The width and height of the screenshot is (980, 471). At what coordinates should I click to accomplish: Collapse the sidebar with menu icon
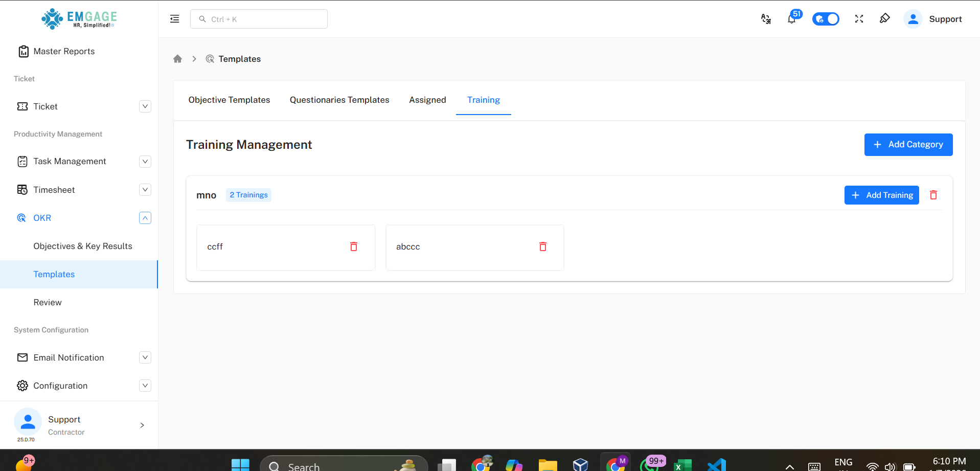(174, 19)
